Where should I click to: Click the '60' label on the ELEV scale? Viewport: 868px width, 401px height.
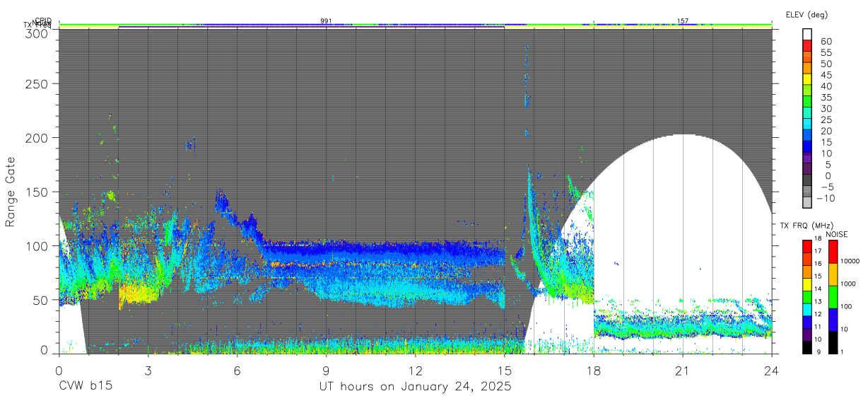(826, 42)
